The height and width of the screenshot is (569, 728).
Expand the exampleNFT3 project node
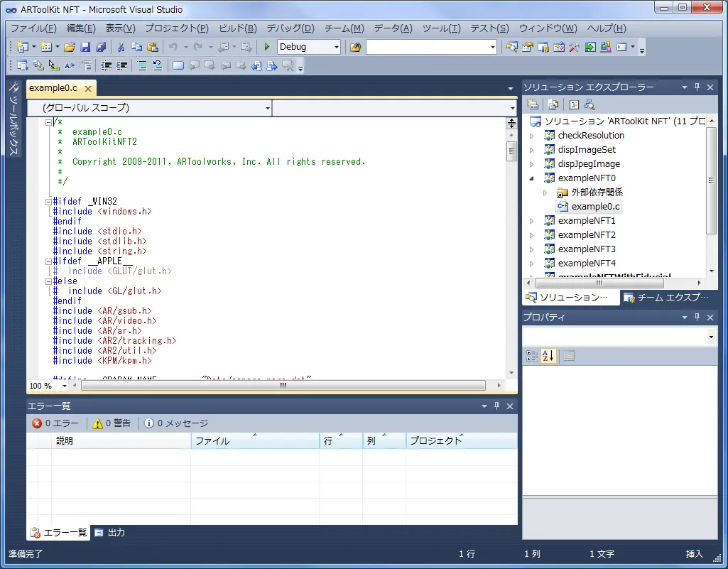pos(532,249)
